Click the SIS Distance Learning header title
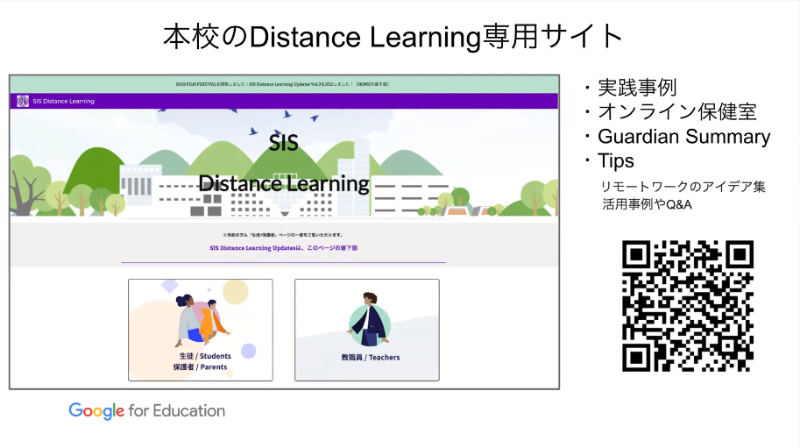This screenshot has height=448, width=800. (64, 101)
